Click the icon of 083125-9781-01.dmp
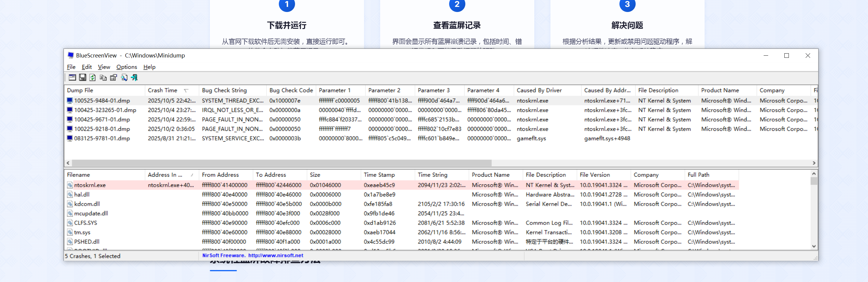The image size is (868, 282). (x=70, y=138)
